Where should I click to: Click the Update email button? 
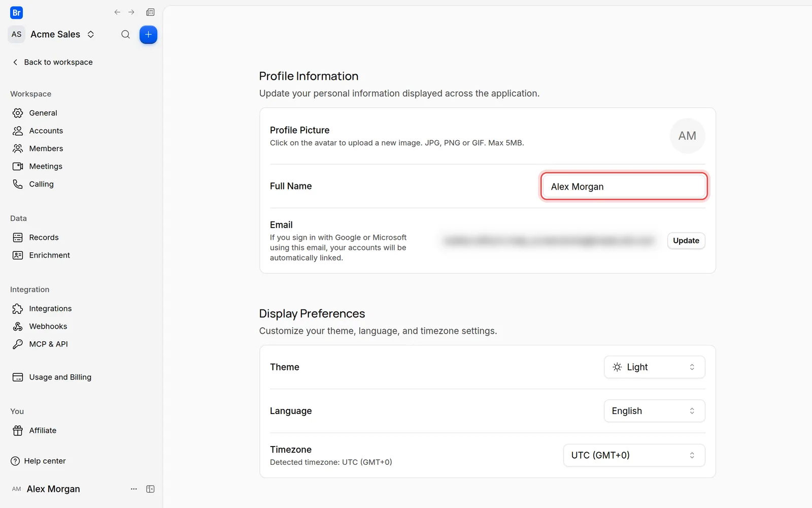coord(686,240)
